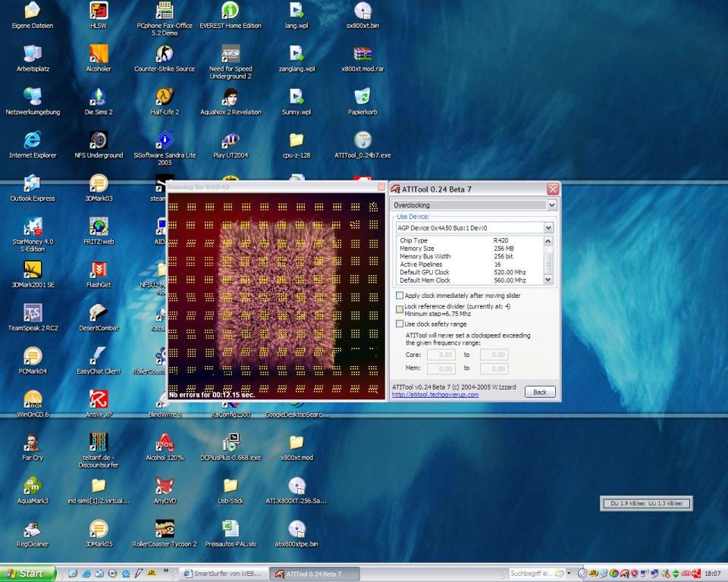Switch to ATITool 0.24 Beta 7 taskbar item

(x=315, y=574)
